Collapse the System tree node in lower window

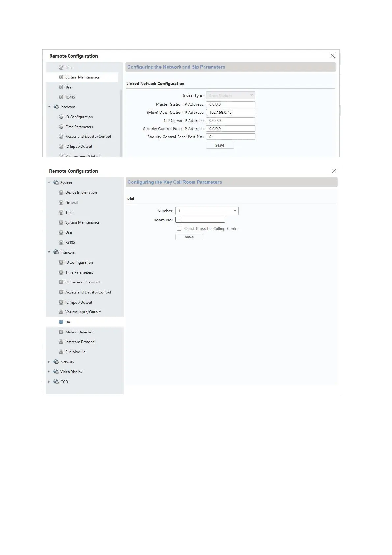tap(49, 182)
